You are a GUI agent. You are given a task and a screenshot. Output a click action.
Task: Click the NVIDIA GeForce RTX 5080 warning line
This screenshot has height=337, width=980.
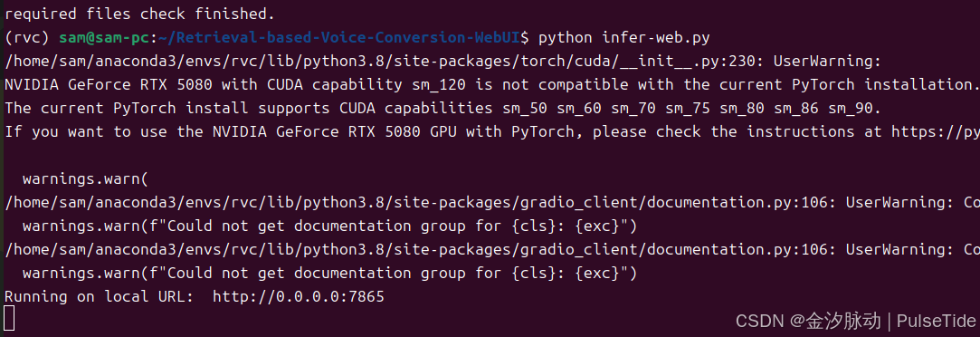pos(490,85)
